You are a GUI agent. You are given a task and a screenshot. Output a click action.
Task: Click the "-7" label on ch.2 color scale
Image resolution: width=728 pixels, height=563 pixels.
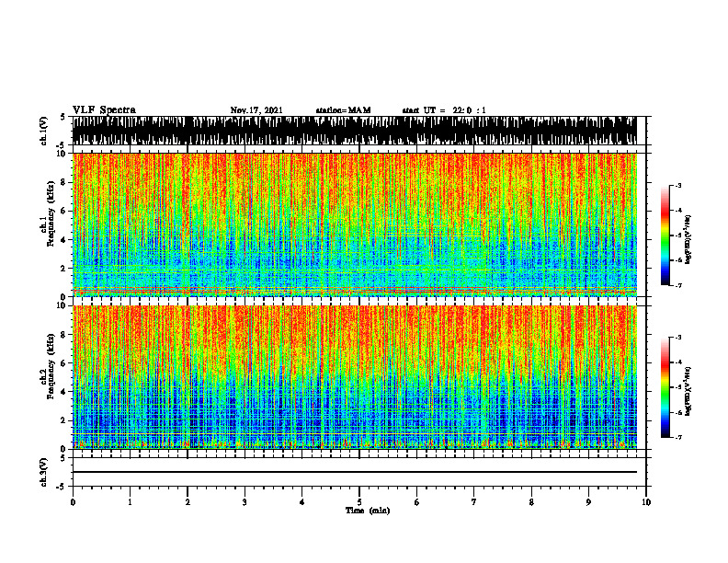point(678,438)
